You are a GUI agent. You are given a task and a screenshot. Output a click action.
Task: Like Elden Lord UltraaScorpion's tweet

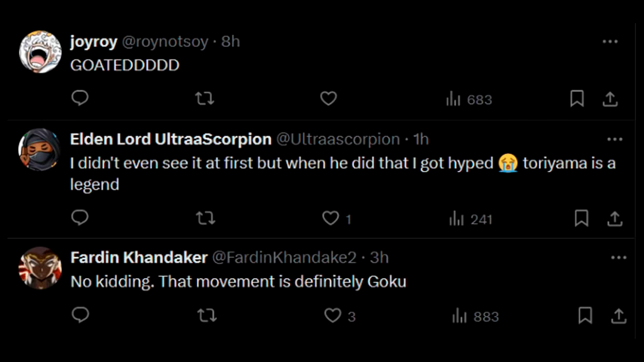[331, 218]
